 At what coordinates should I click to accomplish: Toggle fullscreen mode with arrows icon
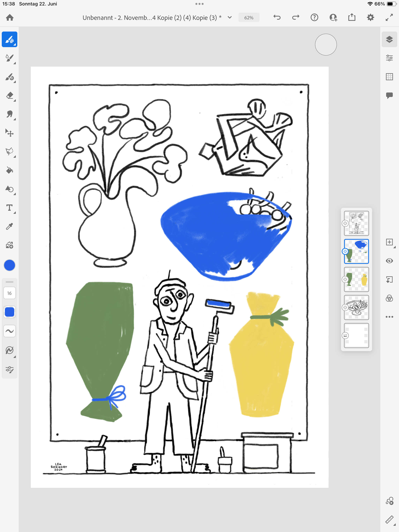coord(389,17)
